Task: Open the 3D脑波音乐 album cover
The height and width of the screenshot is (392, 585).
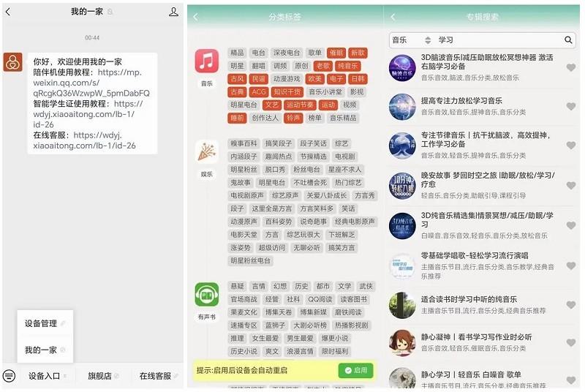Action: [402, 68]
